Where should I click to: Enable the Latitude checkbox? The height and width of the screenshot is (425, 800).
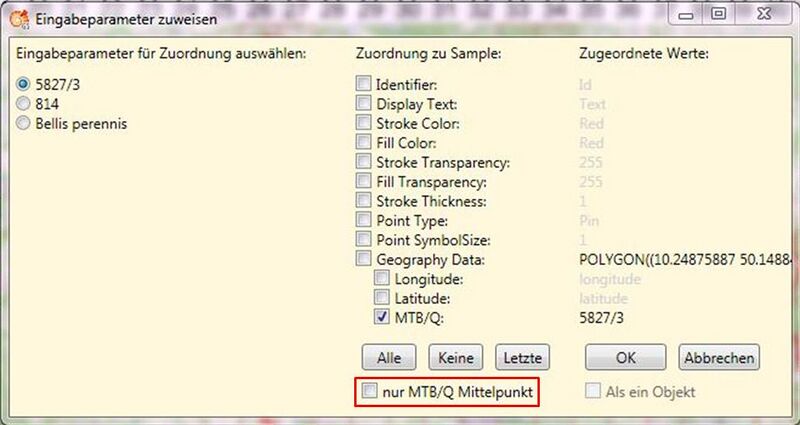382,297
